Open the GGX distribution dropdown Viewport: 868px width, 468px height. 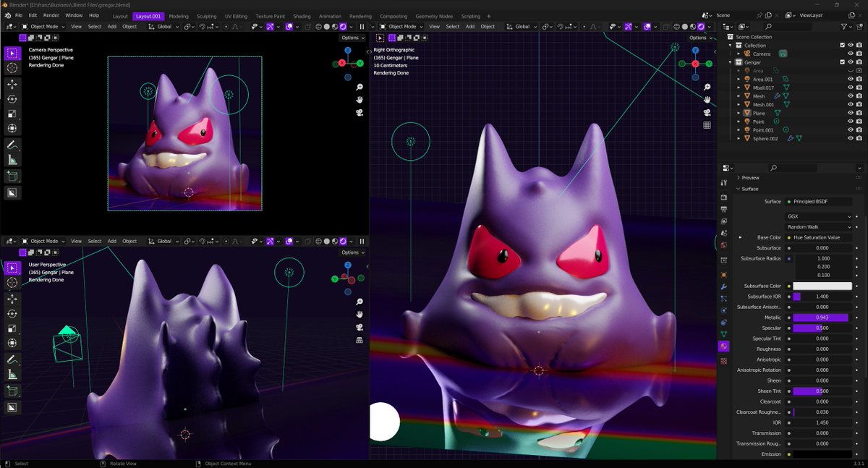pos(820,216)
